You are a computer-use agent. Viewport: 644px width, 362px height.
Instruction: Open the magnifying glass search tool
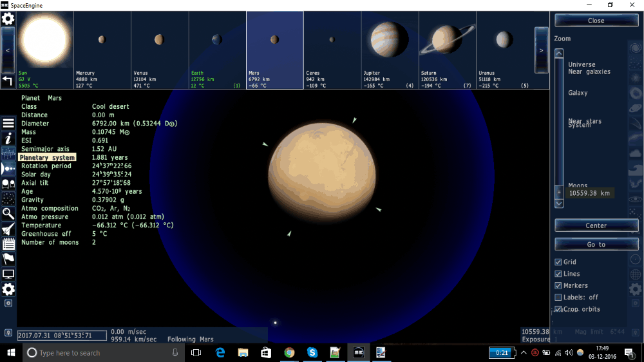8,214
